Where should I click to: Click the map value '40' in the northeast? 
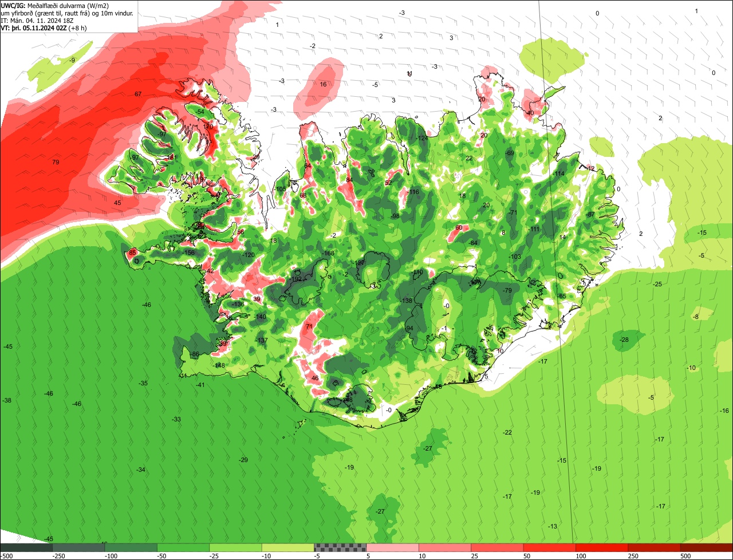coord(530,113)
